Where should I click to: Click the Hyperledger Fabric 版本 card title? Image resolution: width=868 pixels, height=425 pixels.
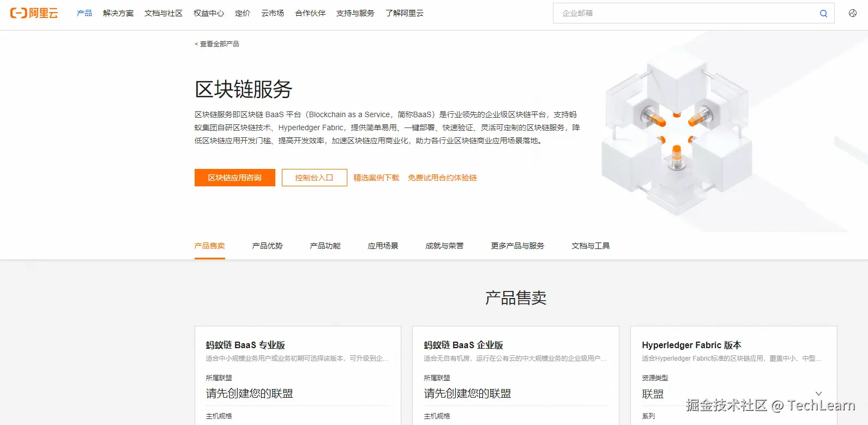(691, 345)
